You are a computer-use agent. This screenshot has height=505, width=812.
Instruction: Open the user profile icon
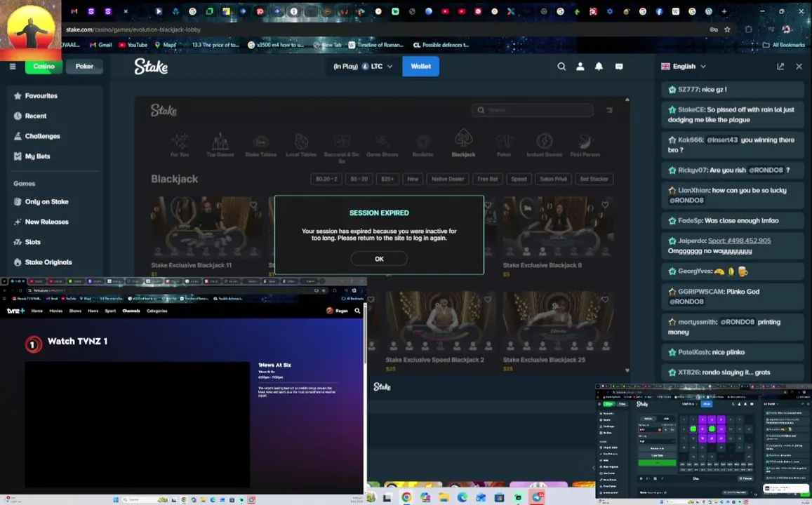580,66
